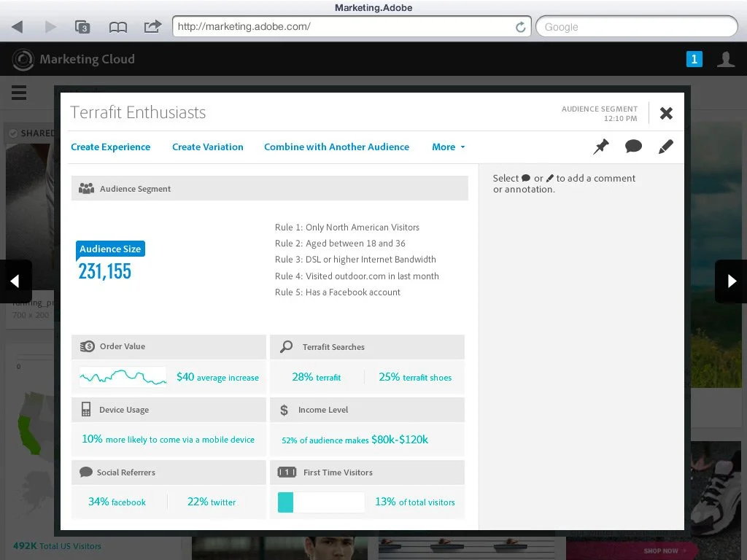This screenshot has width=747, height=560.
Task: Go to next item with right arrow
Action: coord(731,281)
